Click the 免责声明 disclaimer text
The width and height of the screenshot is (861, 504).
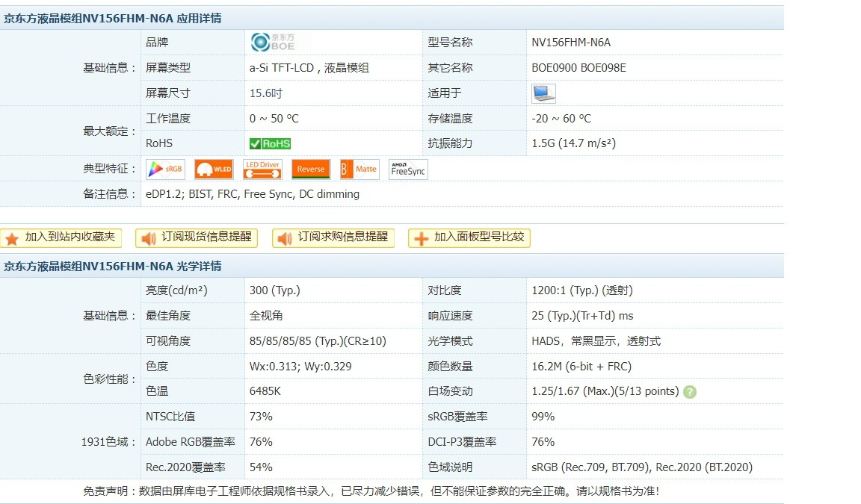(371, 491)
